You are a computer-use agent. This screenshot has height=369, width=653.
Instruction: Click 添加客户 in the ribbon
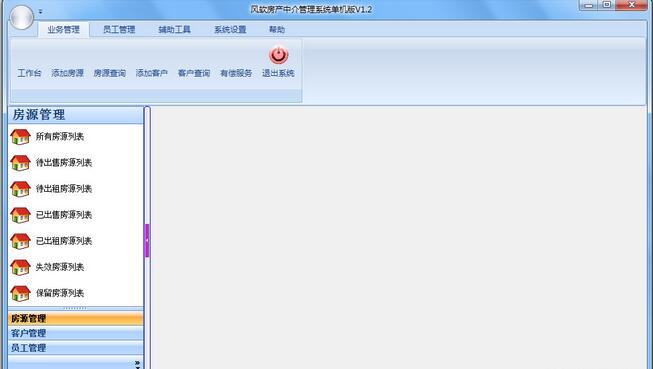click(152, 73)
